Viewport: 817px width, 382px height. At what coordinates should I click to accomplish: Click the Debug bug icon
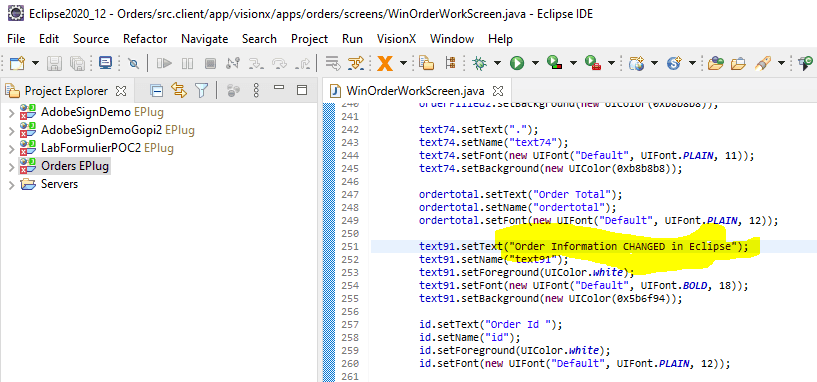tap(479, 63)
